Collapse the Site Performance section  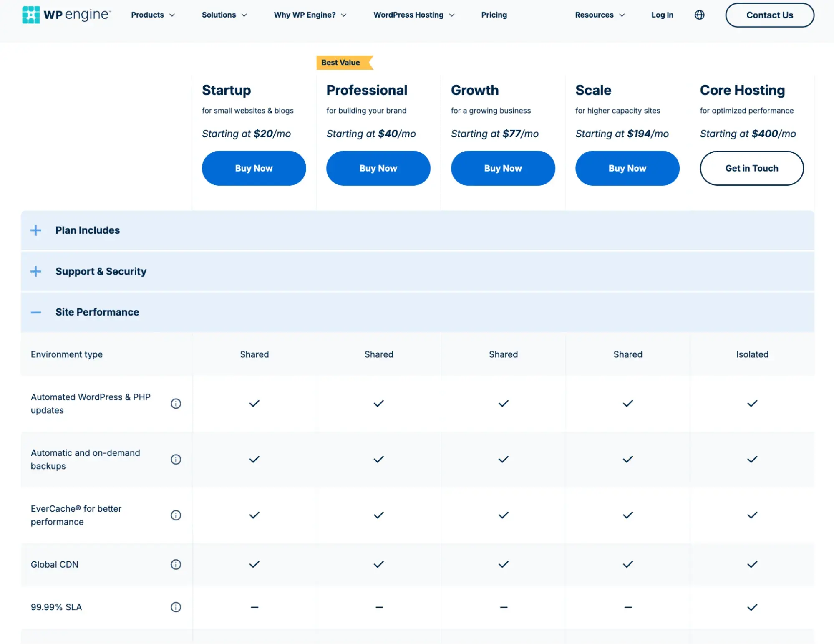coord(35,312)
